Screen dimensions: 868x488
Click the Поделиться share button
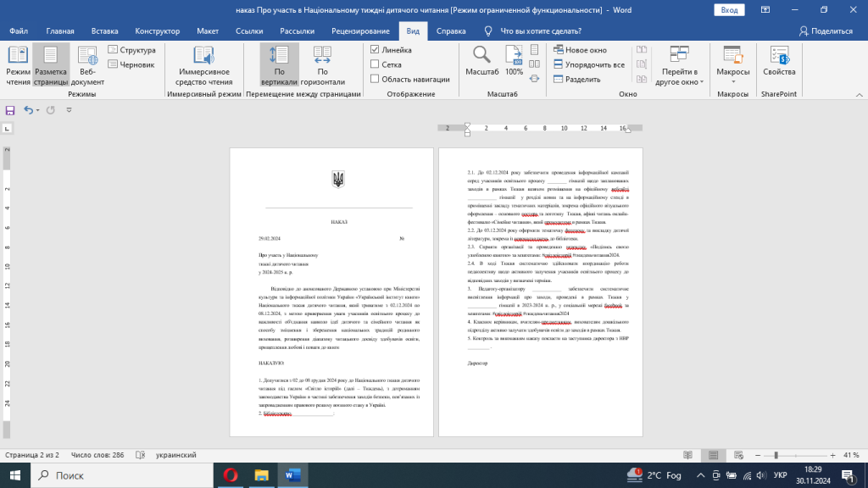[826, 31]
